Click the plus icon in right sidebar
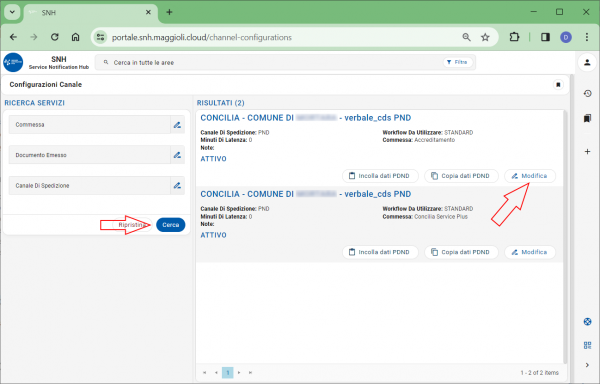 click(x=587, y=152)
